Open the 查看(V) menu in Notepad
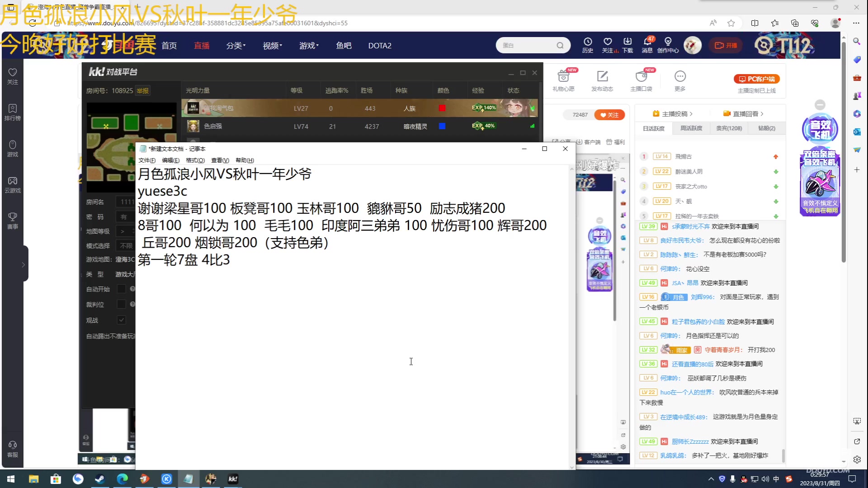The width and height of the screenshot is (868, 488). point(220,160)
